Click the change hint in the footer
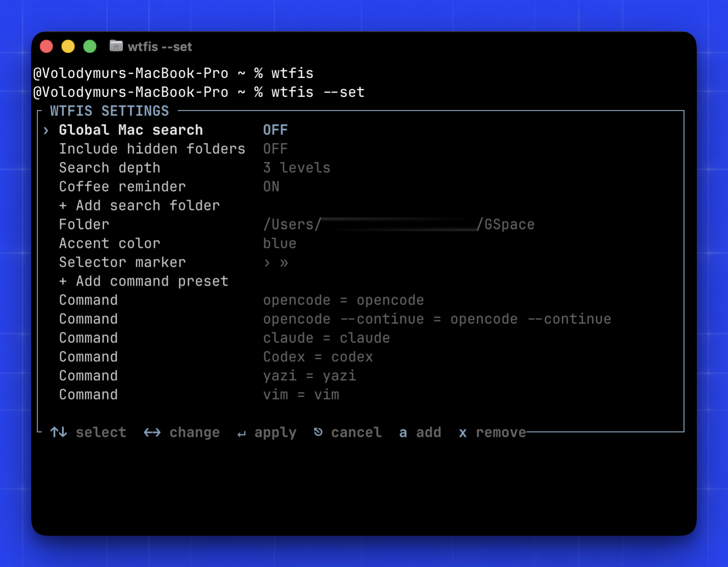728x567 pixels. point(195,432)
